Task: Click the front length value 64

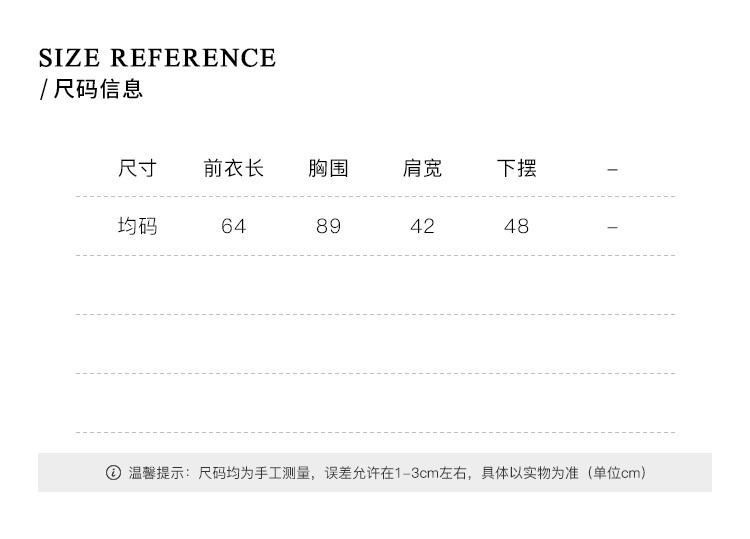Action: pyautogui.click(x=233, y=227)
